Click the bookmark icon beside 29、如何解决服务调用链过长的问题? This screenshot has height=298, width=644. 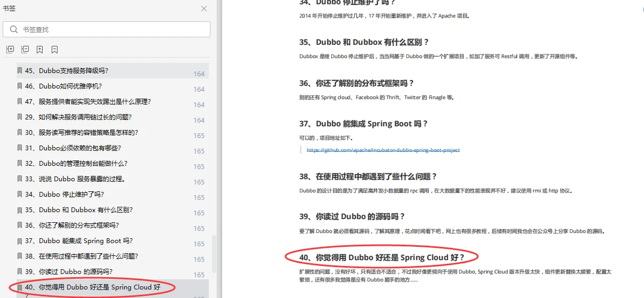20,117
